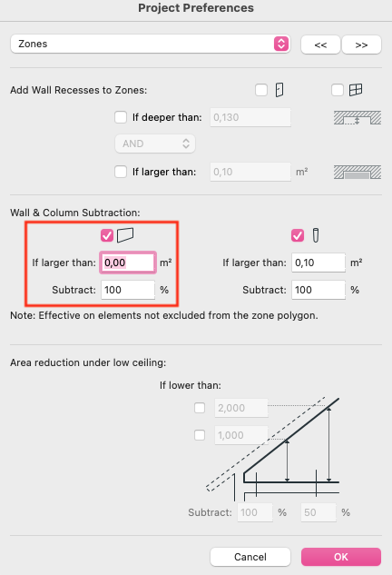Check the 'If larger than' recess option
392x575 pixels.
(x=121, y=172)
